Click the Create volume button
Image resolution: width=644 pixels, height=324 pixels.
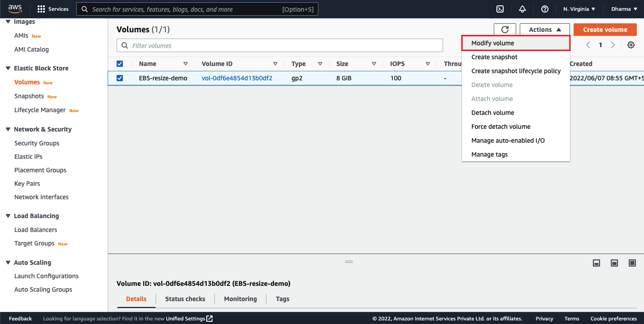(x=605, y=30)
